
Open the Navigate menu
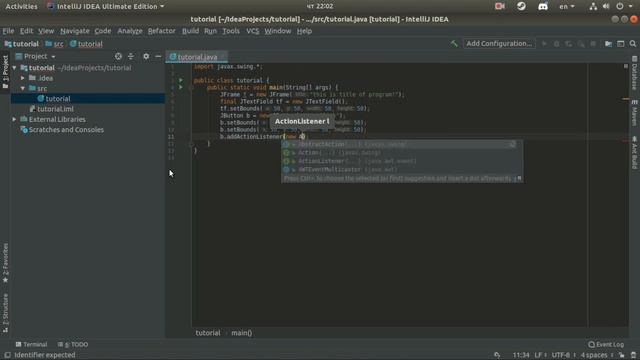pos(75,31)
